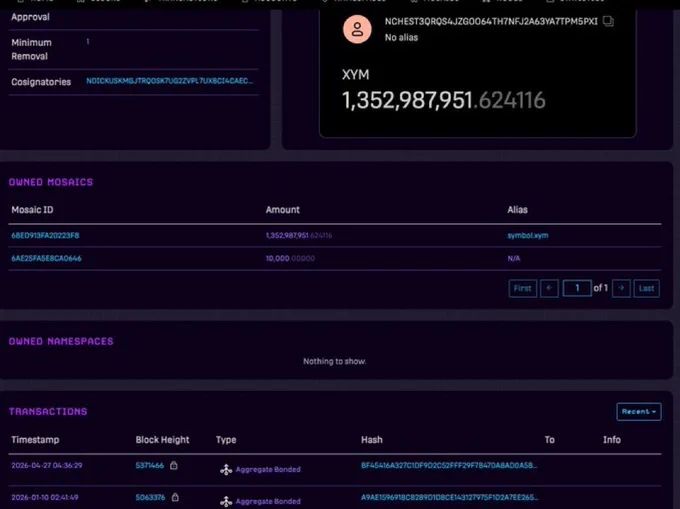Open the Recent transactions filter dropdown

639,411
